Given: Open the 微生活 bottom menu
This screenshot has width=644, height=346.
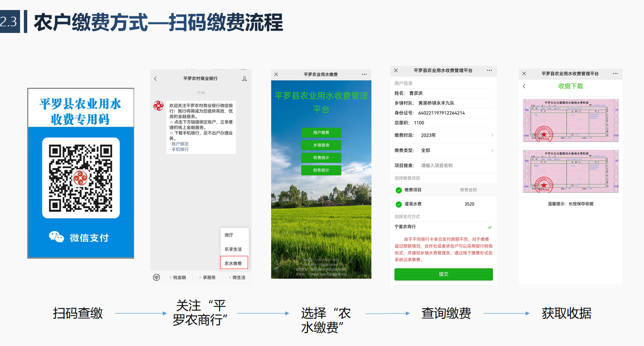Looking at the screenshot, I should (237, 277).
